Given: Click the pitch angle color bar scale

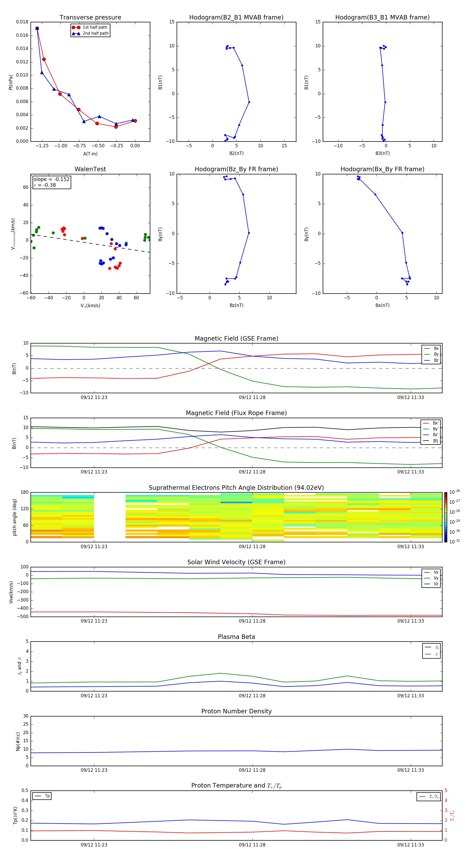Looking at the screenshot, I should click(445, 517).
